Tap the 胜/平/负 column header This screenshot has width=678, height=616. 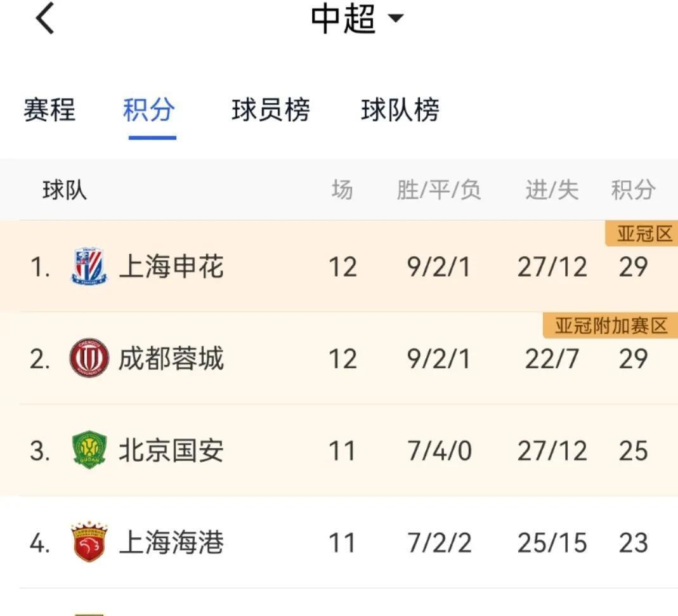pyautogui.click(x=439, y=190)
